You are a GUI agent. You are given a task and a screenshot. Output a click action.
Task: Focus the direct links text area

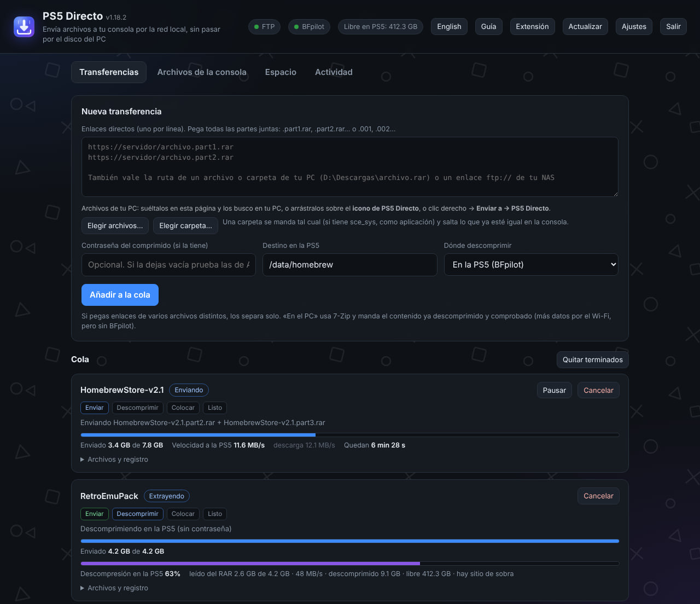click(x=350, y=167)
